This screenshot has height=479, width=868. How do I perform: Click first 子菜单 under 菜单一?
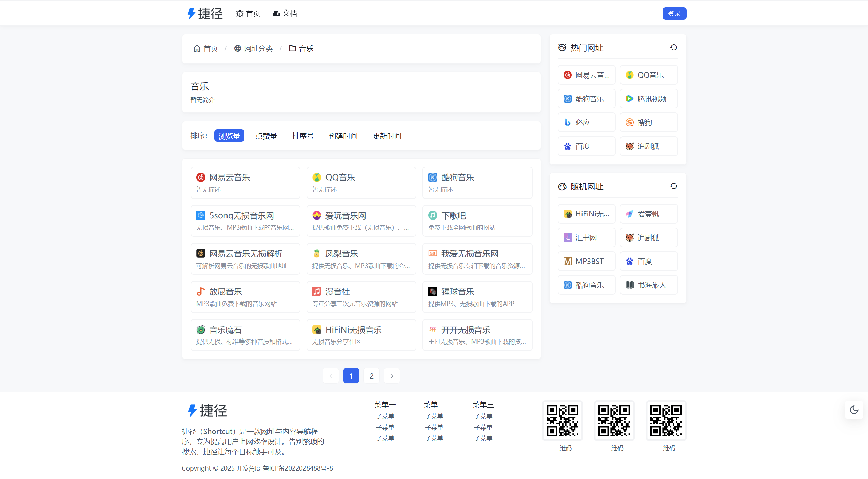[x=385, y=416]
